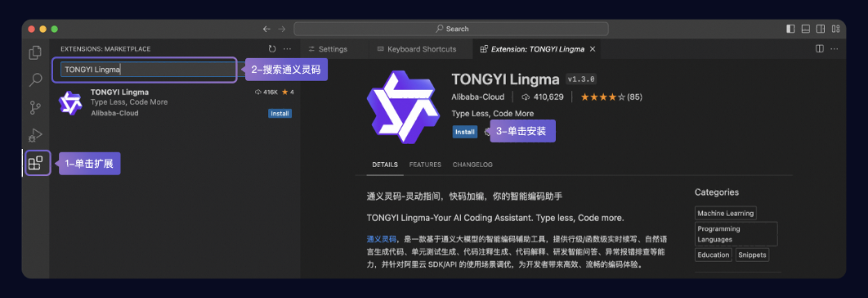Viewport: 868px width, 298px height.
Task: Select the TONGYI Lingma search result row
Action: click(x=175, y=102)
